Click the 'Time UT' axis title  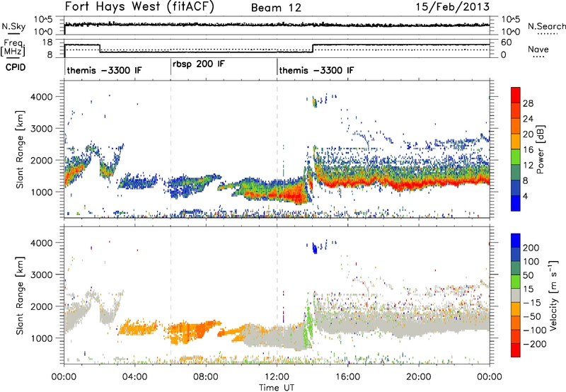(x=277, y=388)
